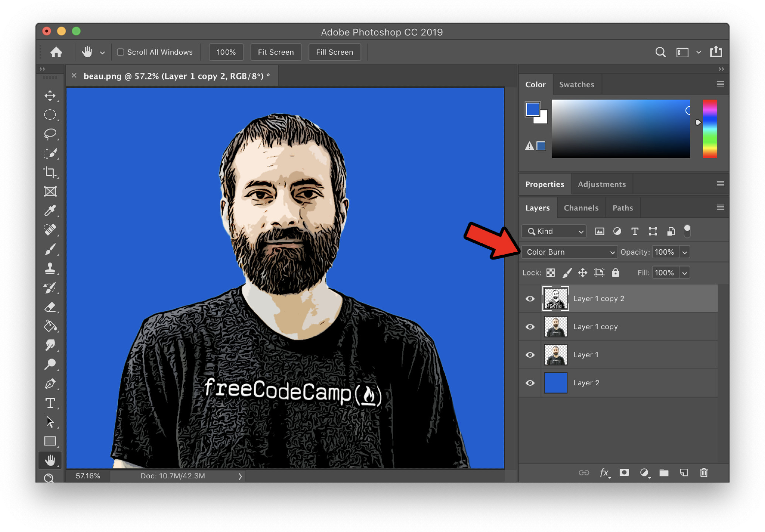Screen dimensions: 765x532
Task: Filter for type layers icon
Action: coord(635,232)
